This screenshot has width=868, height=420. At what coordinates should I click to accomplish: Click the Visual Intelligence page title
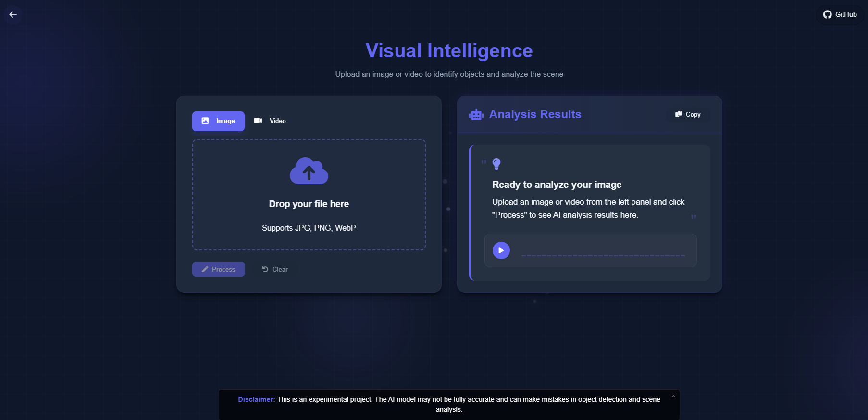pyautogui.click(x=449, y=51)
